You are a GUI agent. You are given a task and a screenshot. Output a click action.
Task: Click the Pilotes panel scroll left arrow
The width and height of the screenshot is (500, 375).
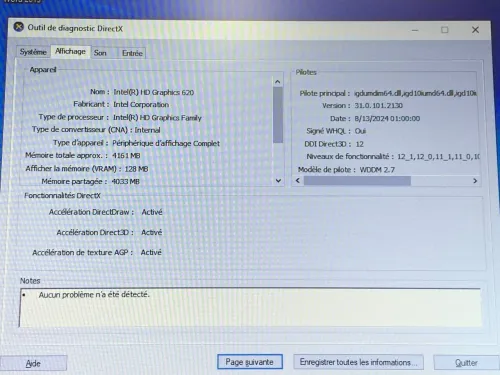click(x=298, y=180)
